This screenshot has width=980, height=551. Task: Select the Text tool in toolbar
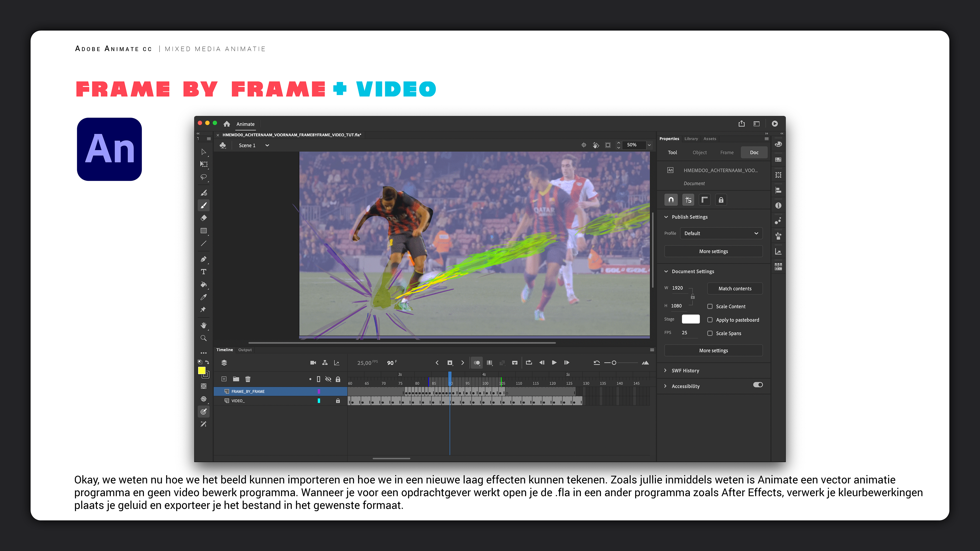point(204,272)
